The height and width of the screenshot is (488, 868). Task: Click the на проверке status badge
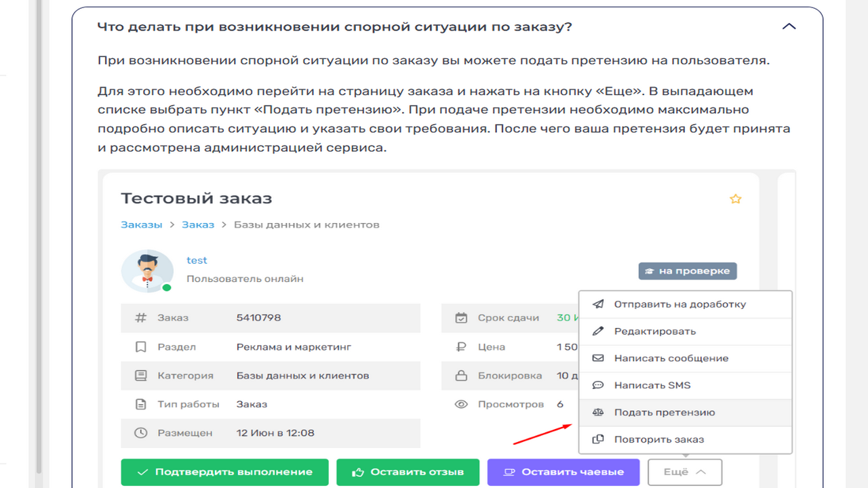click(687, 271)
